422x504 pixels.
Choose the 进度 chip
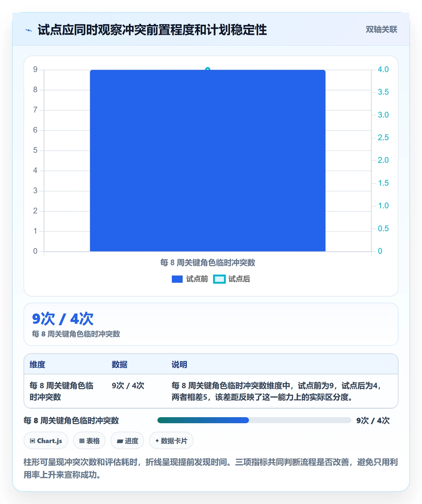127,441
